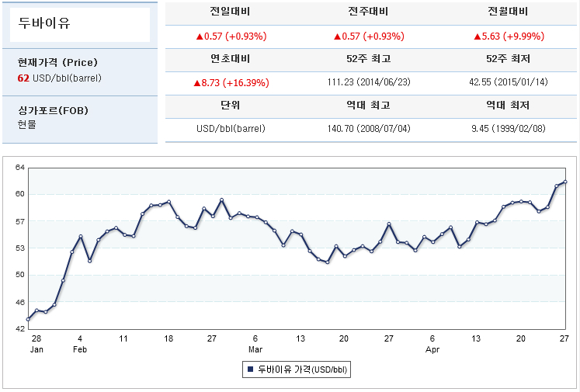Click the red up-arrow in the 전주대비 value
Viewport: 580px width, 392px height.
[337, 36]
